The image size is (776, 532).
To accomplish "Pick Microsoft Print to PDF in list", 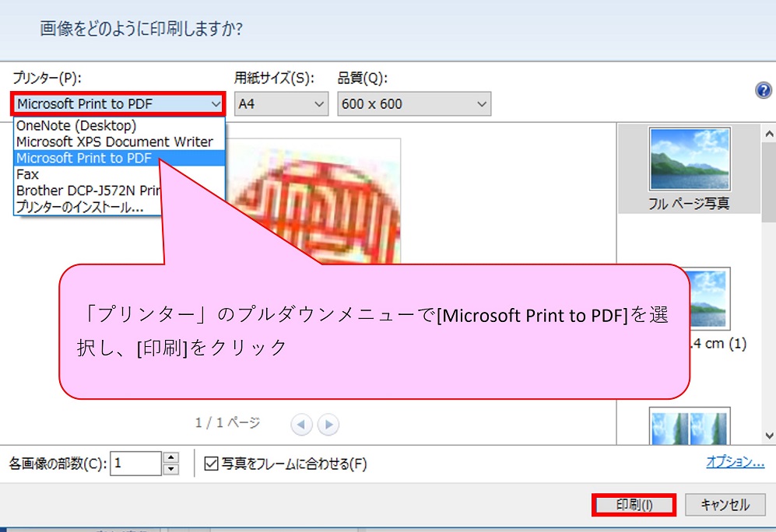I will pyautogui.click(x=84, y=159).
